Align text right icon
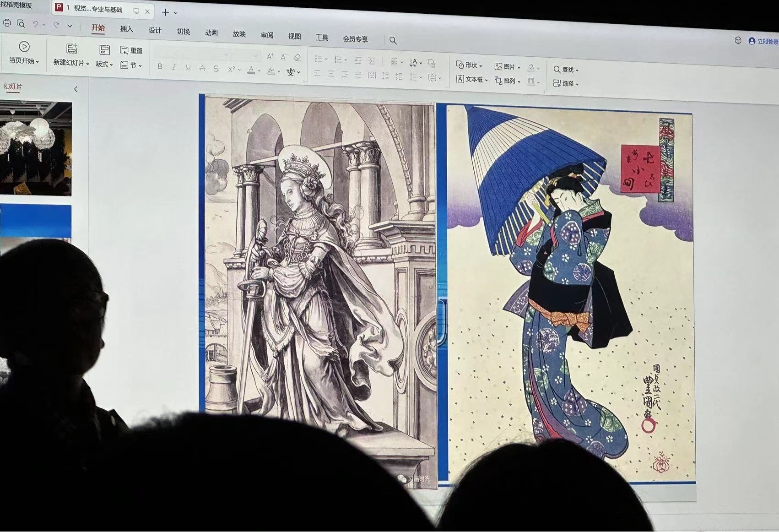The height and width of the screenshot is (532, 779). click(x=345, y=74)
